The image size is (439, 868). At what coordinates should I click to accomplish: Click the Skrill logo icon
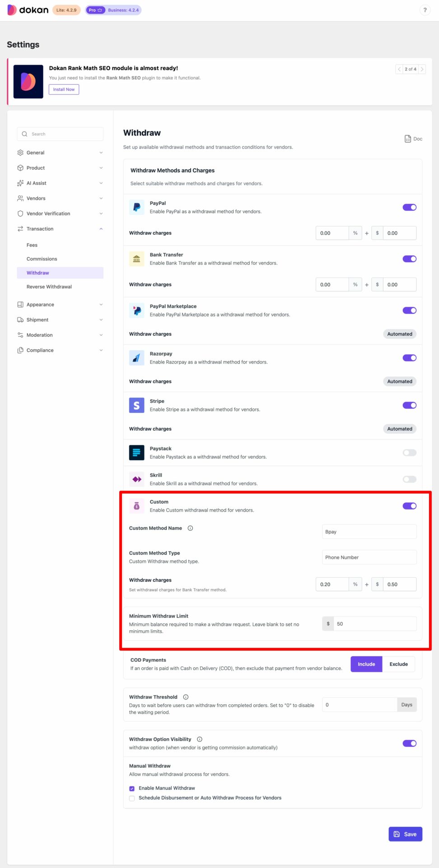(x=137, y=479)
